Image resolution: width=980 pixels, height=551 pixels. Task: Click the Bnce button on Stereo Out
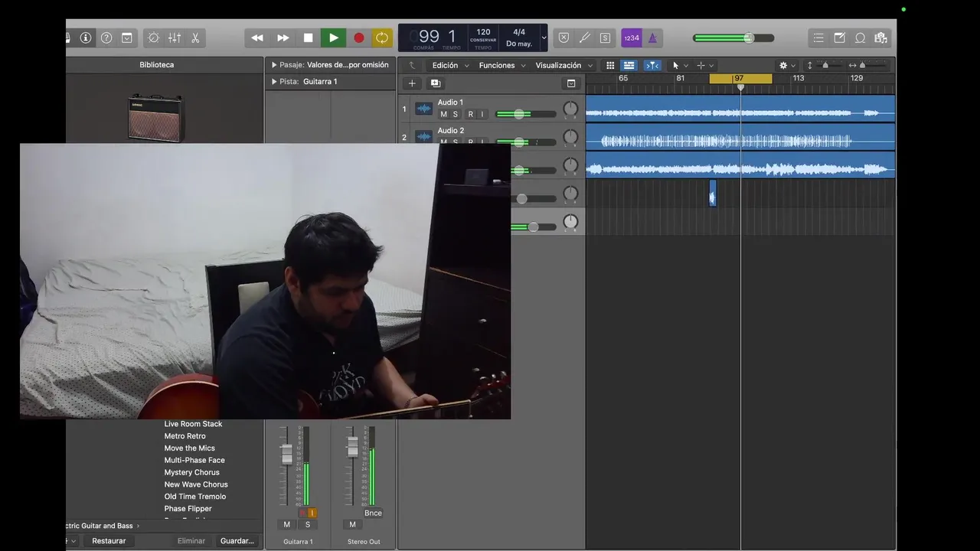[x=373, y=513]
